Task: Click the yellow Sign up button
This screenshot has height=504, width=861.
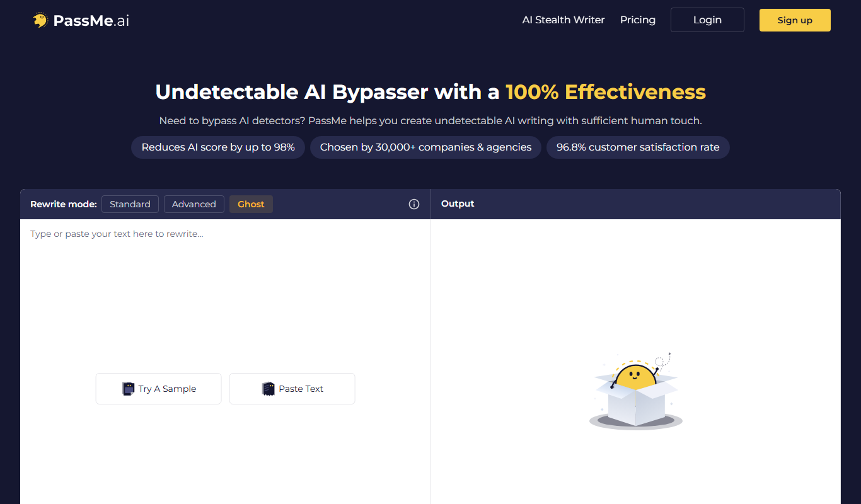Action: (x=795, y=20)
